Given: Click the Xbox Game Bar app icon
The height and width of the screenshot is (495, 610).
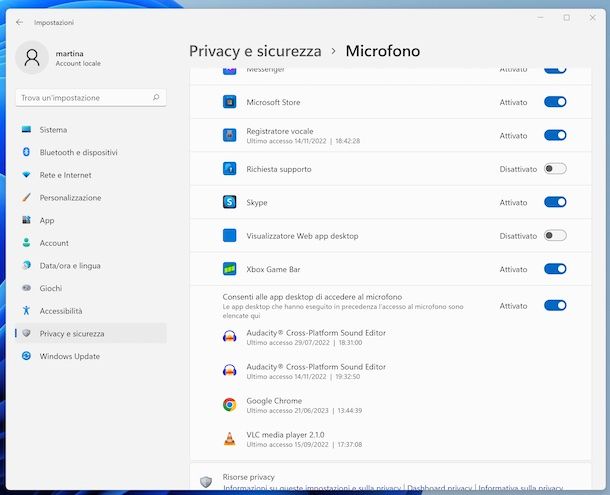Looking at the screenshot, I should tap(230, 269).
